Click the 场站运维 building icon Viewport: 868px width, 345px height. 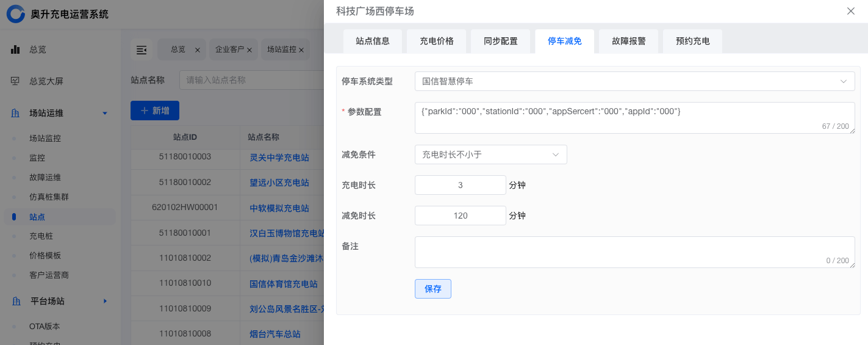click(15, 113)
